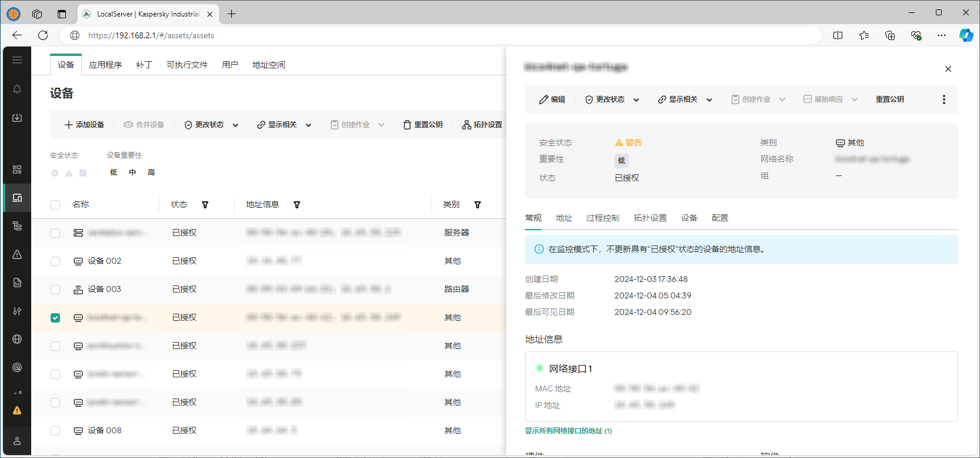Click the browser address bar
The height and width of the screenshot is (458, 980).
(x=412, y=35)
